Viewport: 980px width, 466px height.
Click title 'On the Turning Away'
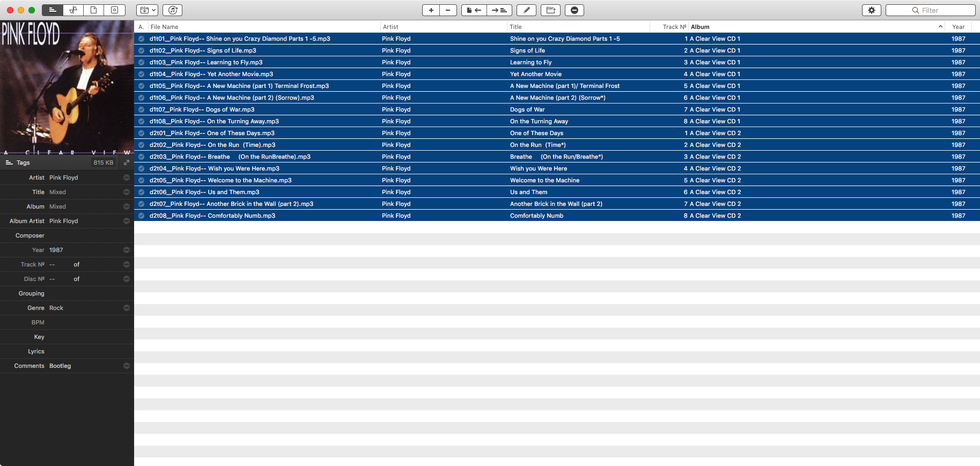coord(539,121)
